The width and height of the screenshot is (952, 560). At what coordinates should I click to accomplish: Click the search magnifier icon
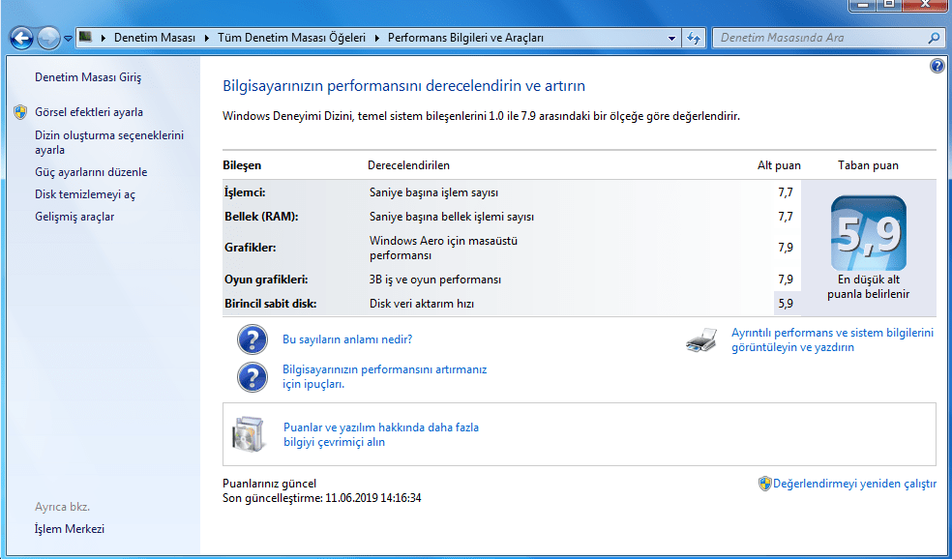(x=934, y=38)
